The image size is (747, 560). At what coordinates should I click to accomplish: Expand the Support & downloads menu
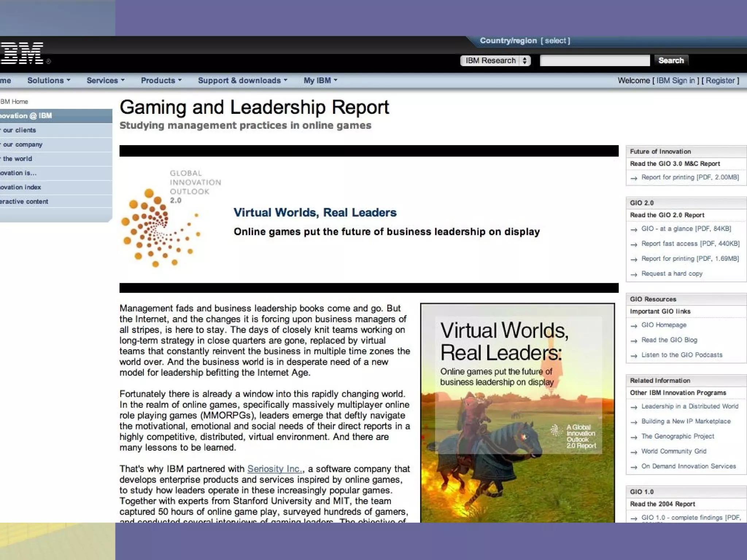click(243, 81)
